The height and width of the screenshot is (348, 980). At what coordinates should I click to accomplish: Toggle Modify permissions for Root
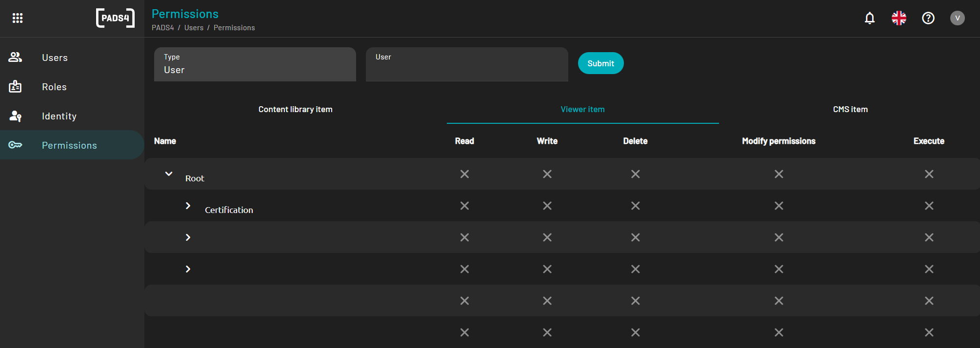click(x=779, y=174)
